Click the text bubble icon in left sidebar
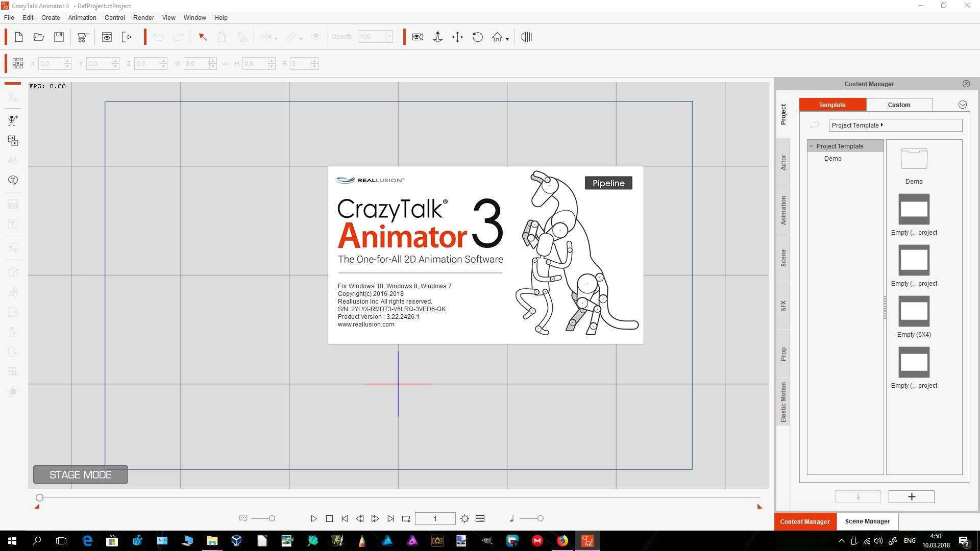The height and width of the screenshot is (551, 980). click(13, 180)
